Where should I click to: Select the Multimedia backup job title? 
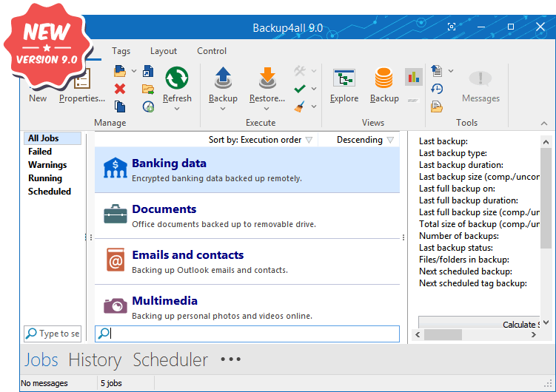tap(165, 300)
